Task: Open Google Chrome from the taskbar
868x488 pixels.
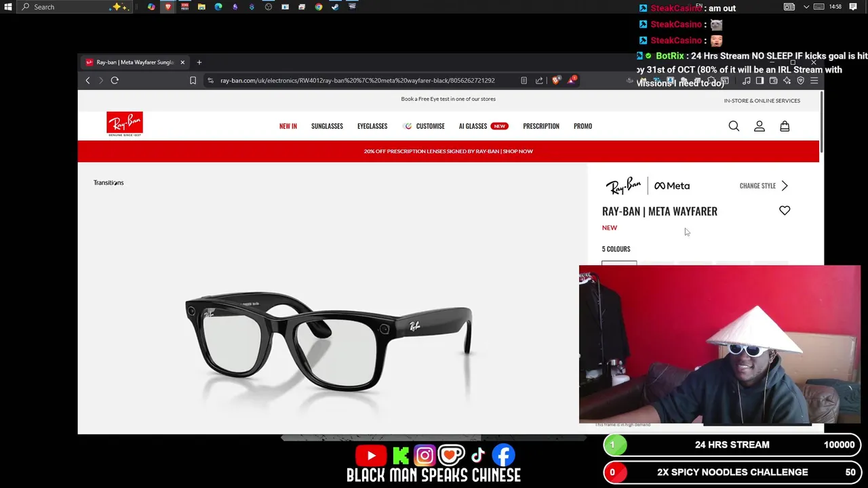Action: tap(319, 7)
